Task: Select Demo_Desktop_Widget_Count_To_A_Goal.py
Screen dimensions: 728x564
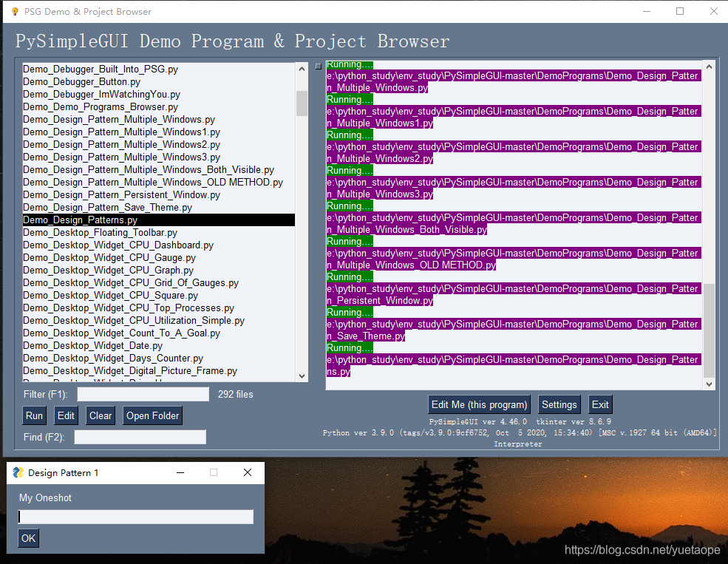Action: pos(159,333)
